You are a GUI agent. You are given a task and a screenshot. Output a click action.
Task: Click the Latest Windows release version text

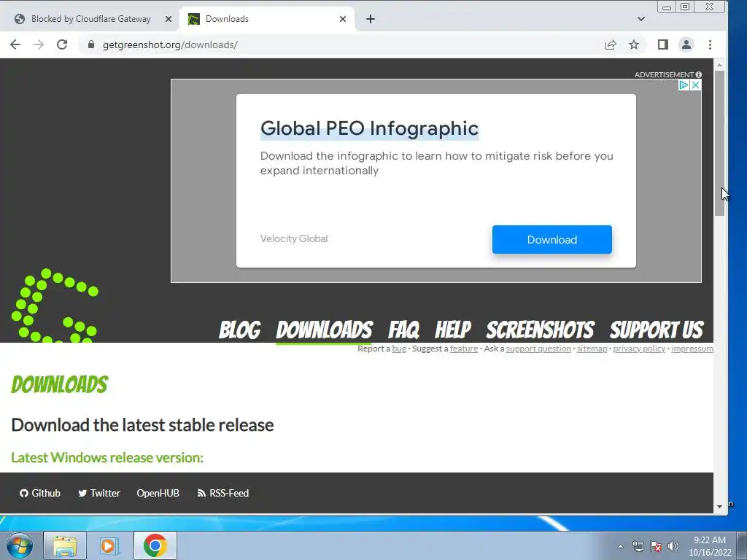107,458
